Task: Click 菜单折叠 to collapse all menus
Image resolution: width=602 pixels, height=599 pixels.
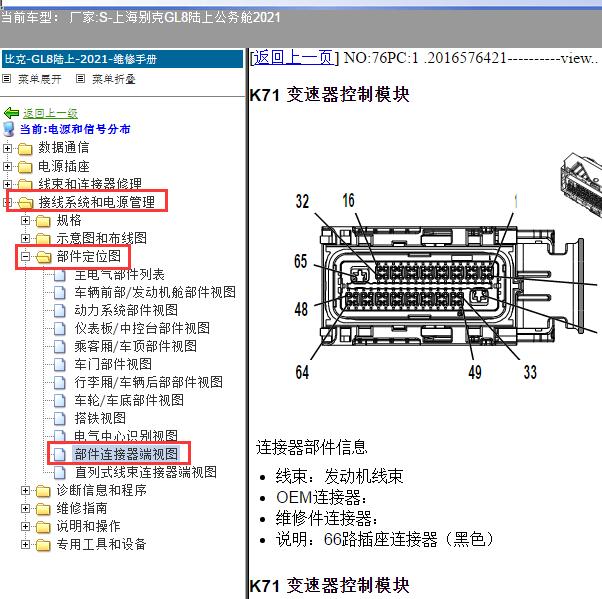Action: 114,79
